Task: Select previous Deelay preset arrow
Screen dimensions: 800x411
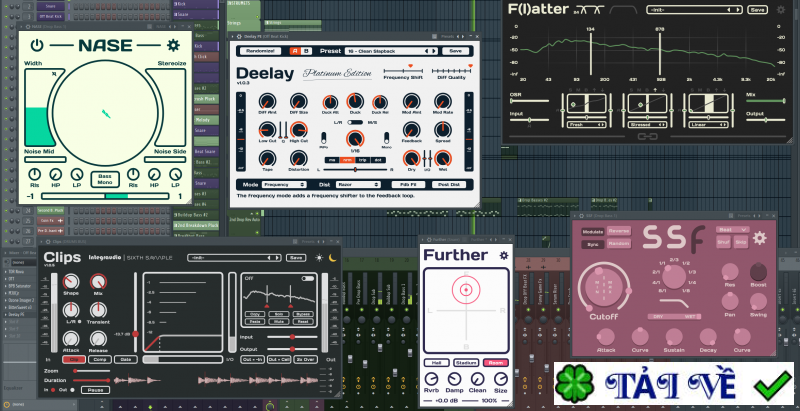Action: click(x=427, y=51)
